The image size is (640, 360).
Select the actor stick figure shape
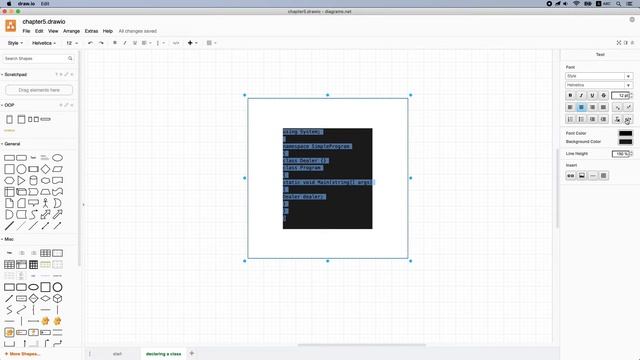tap(45, 203)
